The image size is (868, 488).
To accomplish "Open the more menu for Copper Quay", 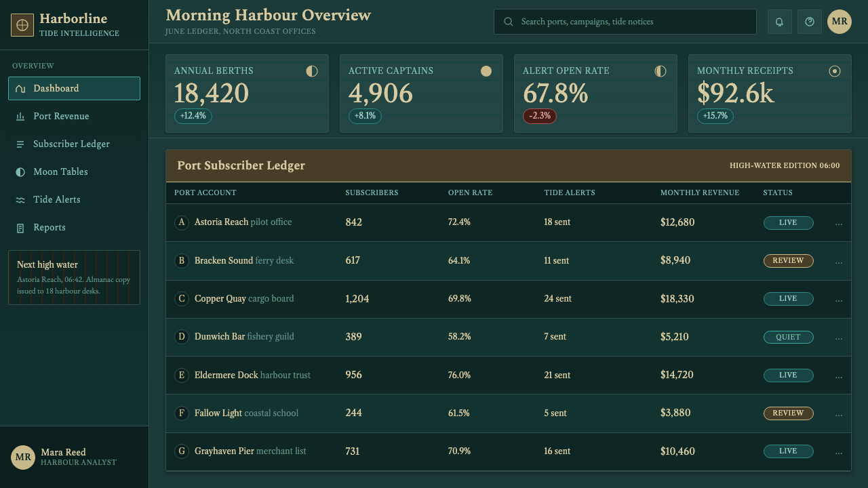I will pos(839,299).
